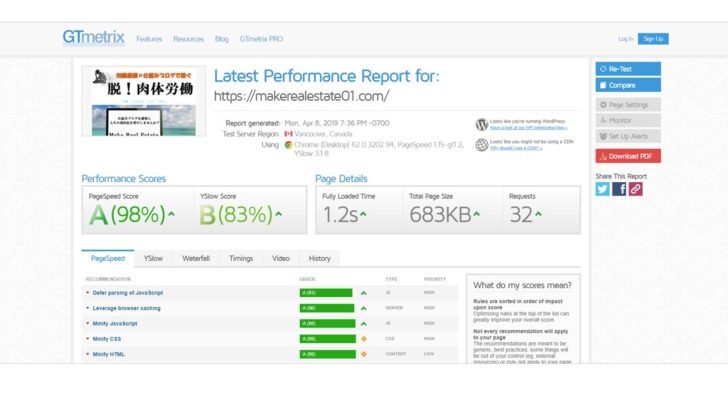
Task: Click the Requests count up arrow
Action: 538,214
